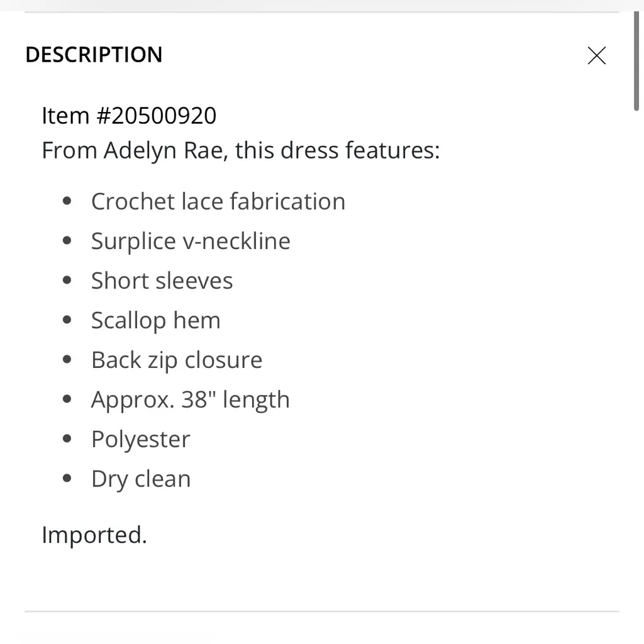Click the 'Polyester' bullet text
The width and height of the screenshot is (644, 644).
[x=140, y=440]
